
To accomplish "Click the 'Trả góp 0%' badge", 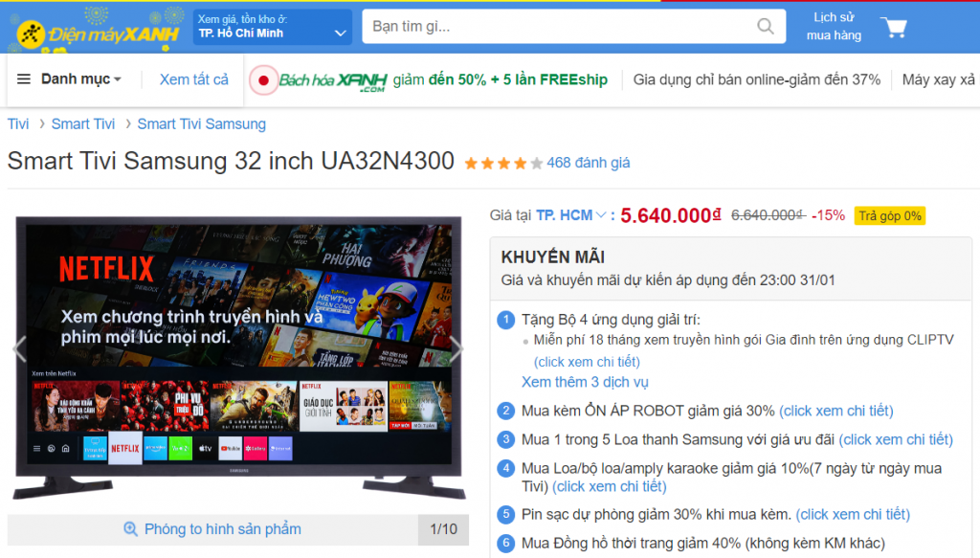I will [x=890, y=215].
